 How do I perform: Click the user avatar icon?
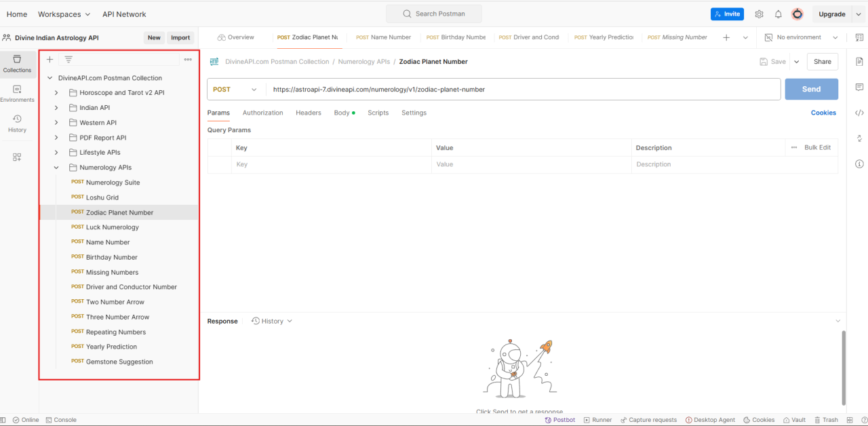(x=797, y=14)
